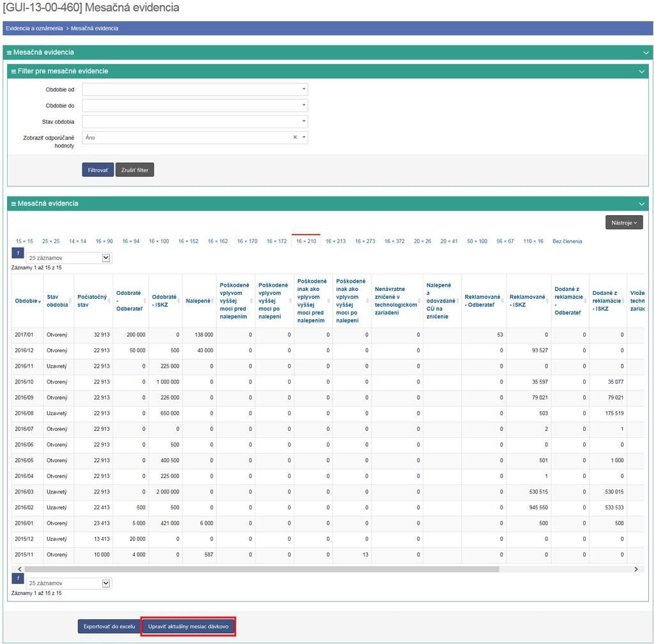Image resolution: width=654 pixels, height=644 pixels.
Task: Click the 2 000 000 value in row 2016/03
Action: (x=168, y=492)
